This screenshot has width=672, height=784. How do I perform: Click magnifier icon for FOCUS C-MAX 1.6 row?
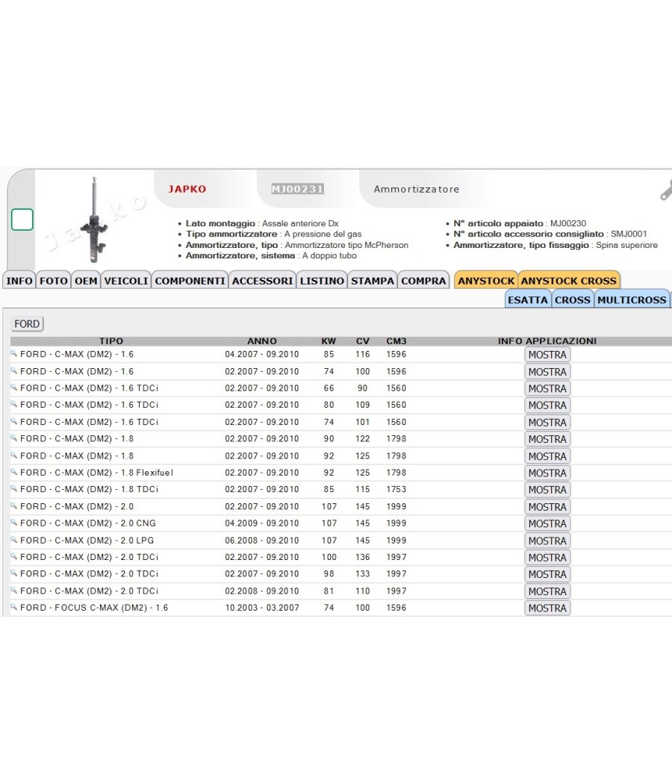[14, 607]
